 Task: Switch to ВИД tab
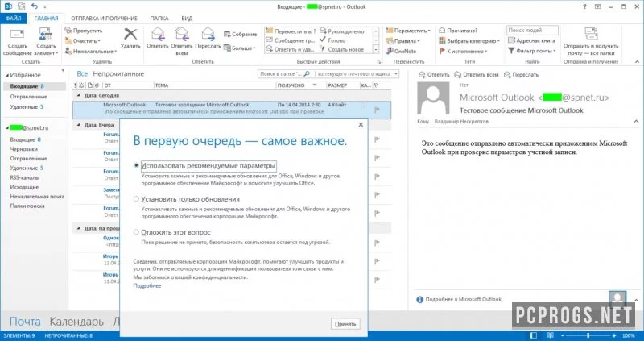tap(187, 19)
